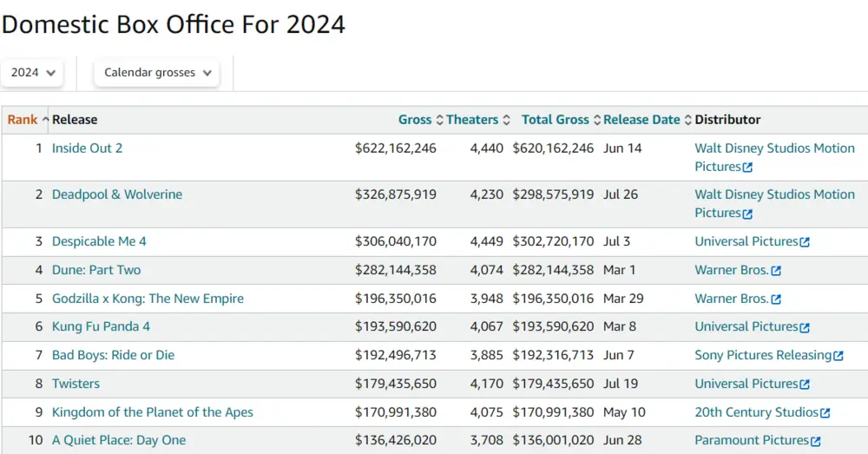Click the Twisters release link

76,384
